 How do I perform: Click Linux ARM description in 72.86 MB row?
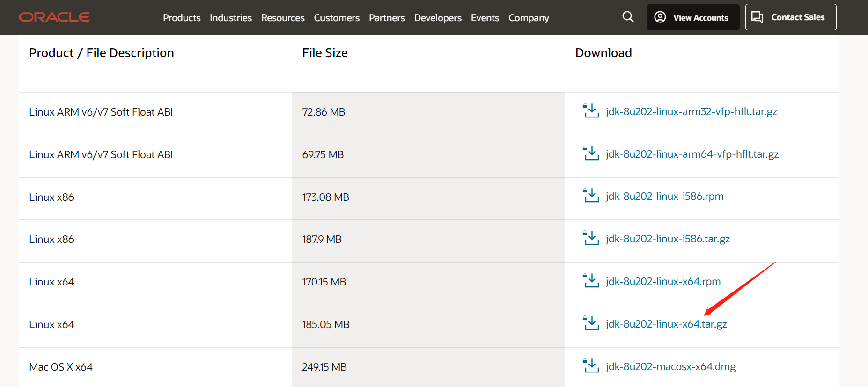pos(101,112)
